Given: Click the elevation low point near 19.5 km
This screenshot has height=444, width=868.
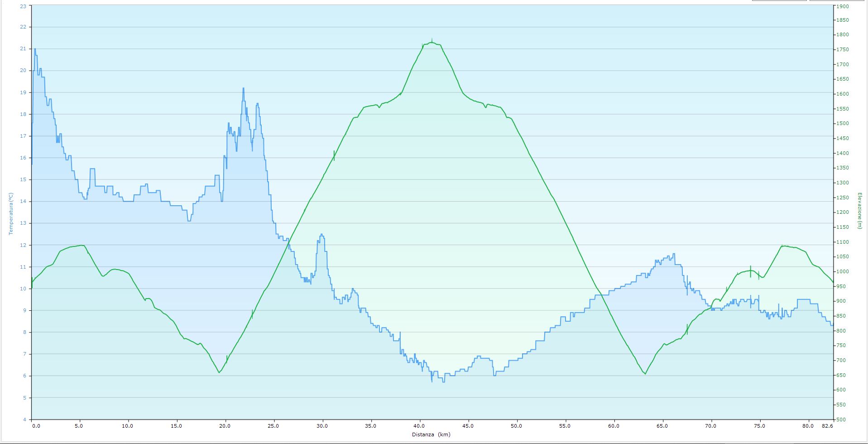Looking at the screenshot, I should [x=219, y=372].
